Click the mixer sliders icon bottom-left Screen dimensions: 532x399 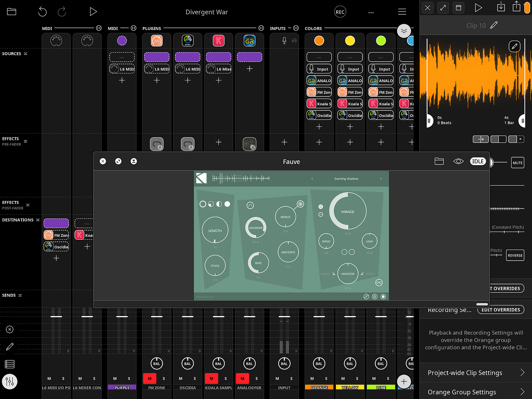10,381
